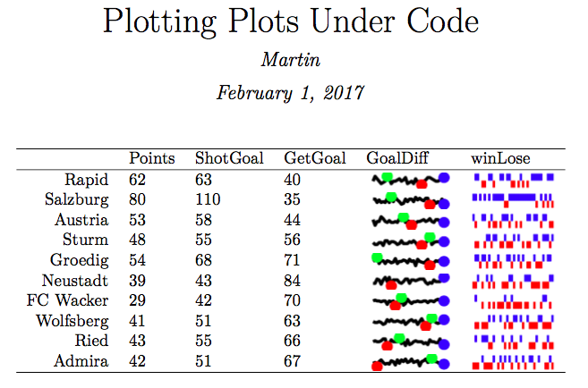This screenshot has width=588, height=388.
Task: Click the blue end dot in Austria's sparkline
Action: point(444,222)
